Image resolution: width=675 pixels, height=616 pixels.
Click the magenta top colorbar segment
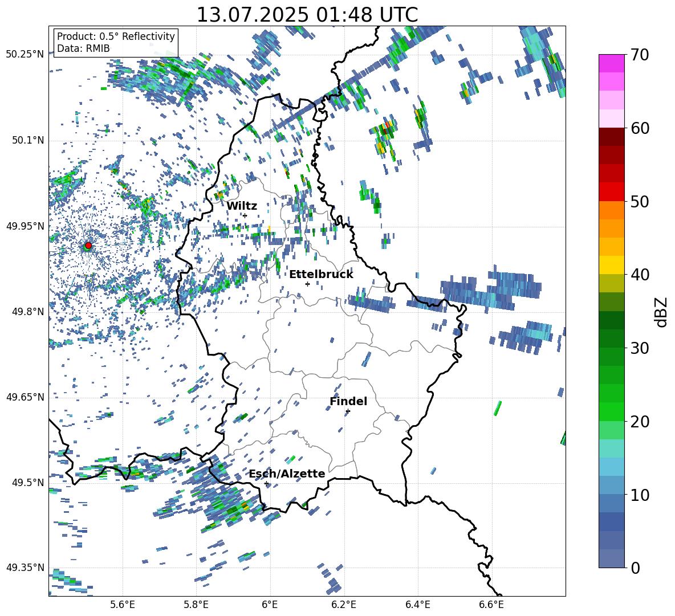tap(612, 63)
